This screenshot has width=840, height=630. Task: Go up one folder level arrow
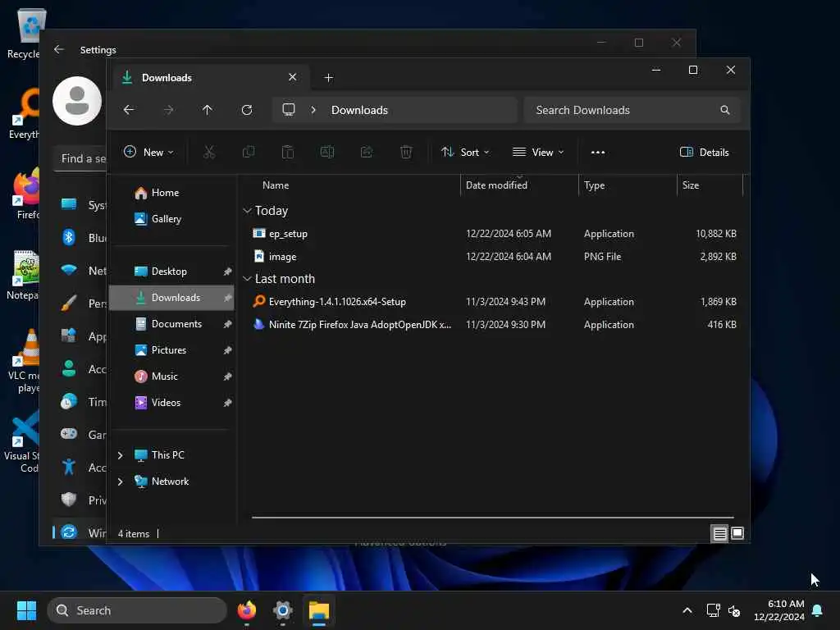click(x=208, y=110)
